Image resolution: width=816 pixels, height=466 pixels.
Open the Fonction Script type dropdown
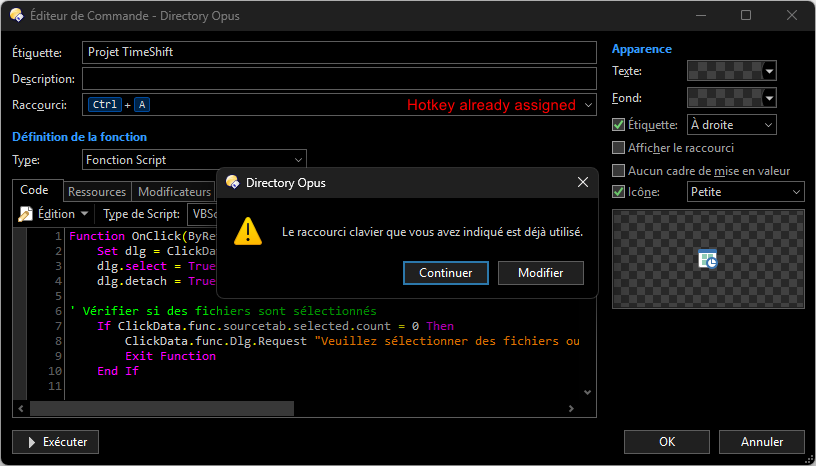[194, 160]
